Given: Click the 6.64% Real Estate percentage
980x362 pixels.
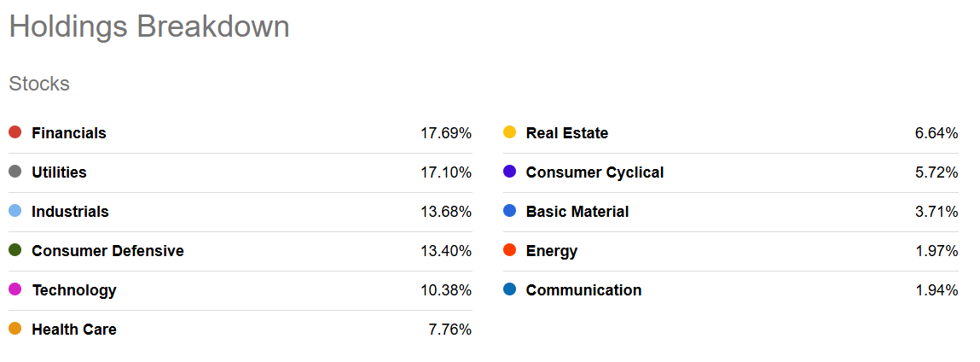Looking at the screenshot, I should pos(936,133).
